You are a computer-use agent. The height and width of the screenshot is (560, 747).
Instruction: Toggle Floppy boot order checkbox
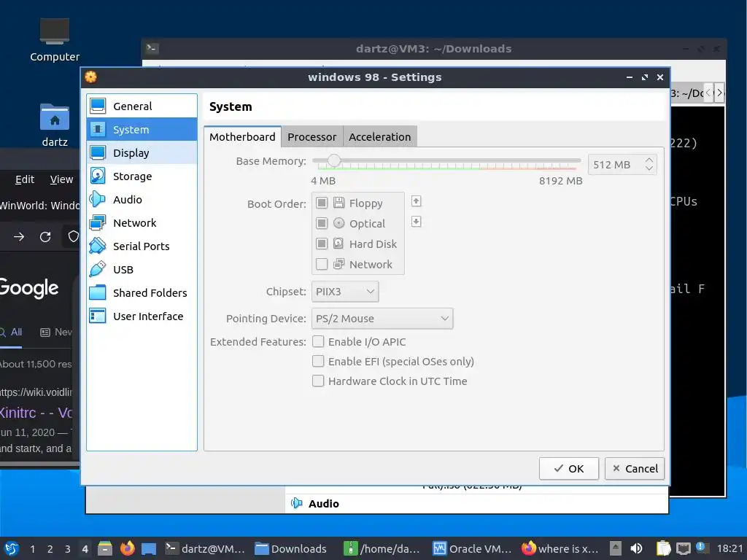pyautogui.click(x=322, y=203)
